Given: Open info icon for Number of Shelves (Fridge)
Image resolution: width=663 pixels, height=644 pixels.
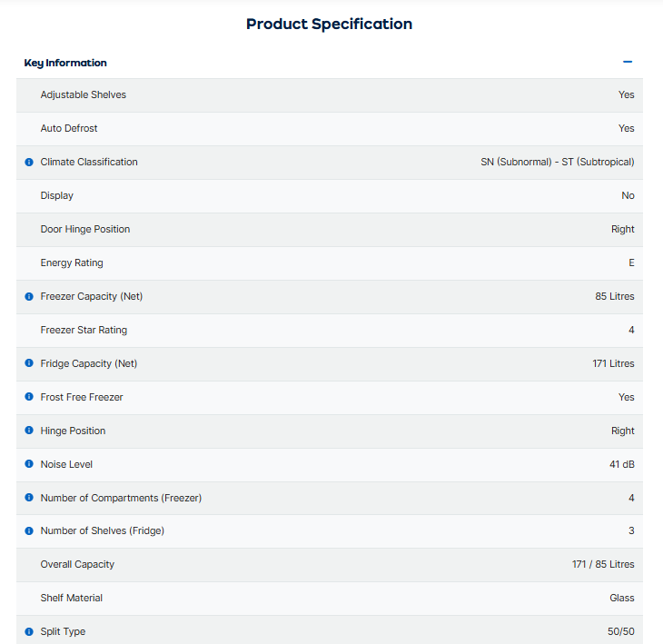Looking at the screenshot, I should [x=29, y=530].
